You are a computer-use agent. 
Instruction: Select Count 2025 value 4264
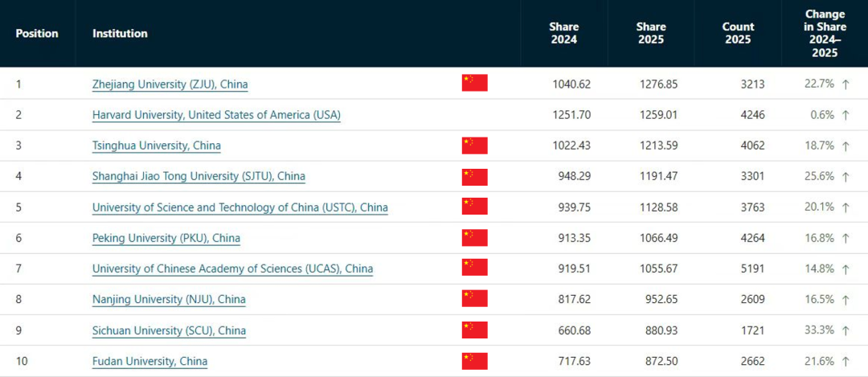(x=753, y=238)
